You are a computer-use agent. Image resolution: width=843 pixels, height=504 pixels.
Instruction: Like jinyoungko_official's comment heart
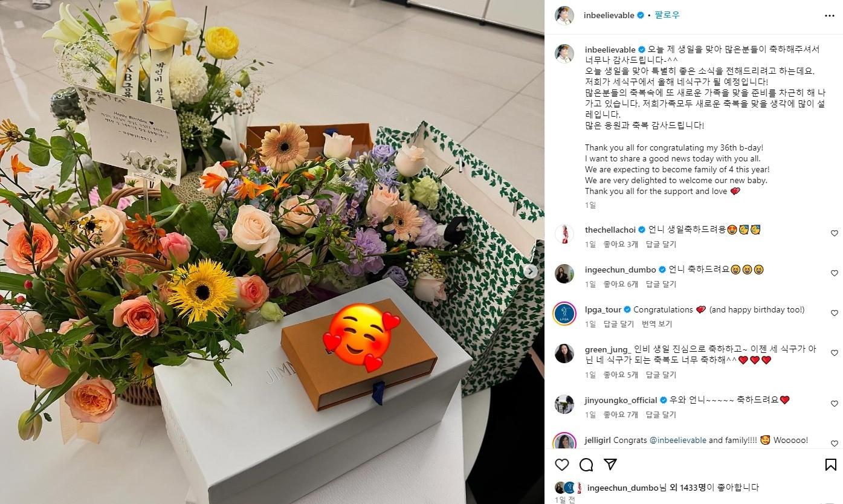pyautogui.click(x=835, y=404)
